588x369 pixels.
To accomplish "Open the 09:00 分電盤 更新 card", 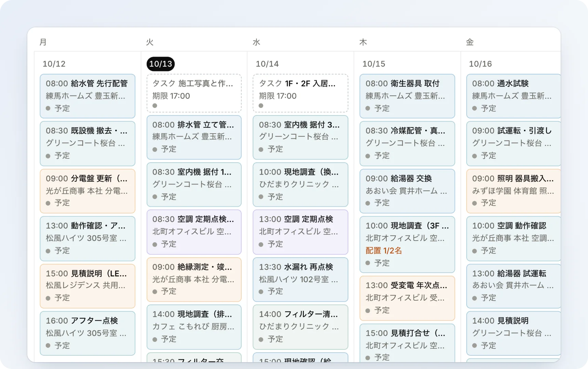I will [x=88, y=191].
